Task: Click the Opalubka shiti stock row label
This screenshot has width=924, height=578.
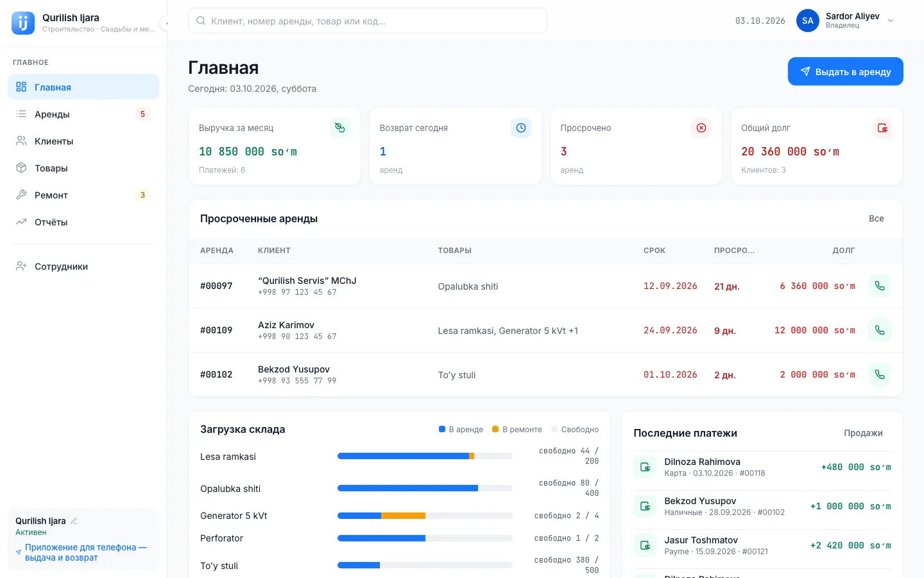Action: pos(230,489)
